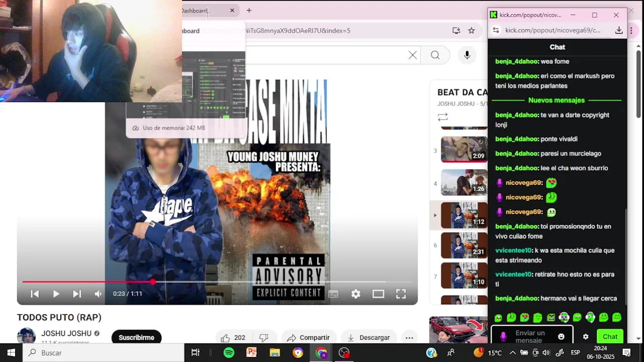This screenshot has height=362, width=644.
Task: Open downloads in Kick popout window
Action: pyautogui.click(x=619, y=30)
